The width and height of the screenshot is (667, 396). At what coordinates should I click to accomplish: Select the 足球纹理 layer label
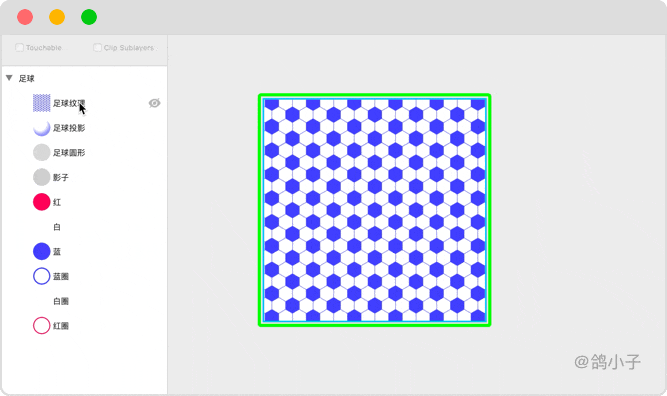[x=69, y=103]
